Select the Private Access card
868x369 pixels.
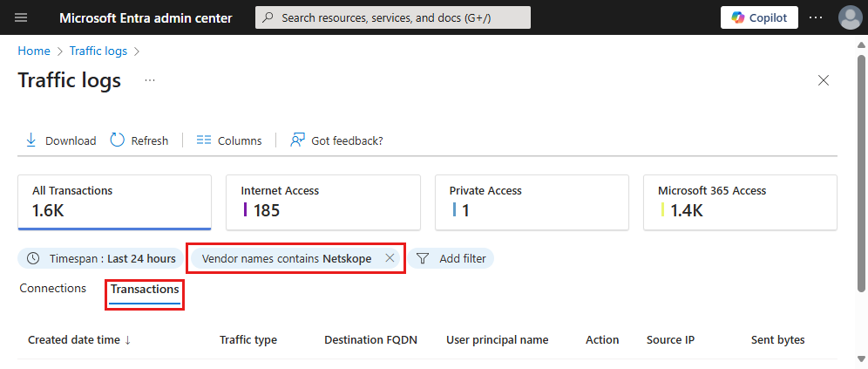[x=532, y=202]
